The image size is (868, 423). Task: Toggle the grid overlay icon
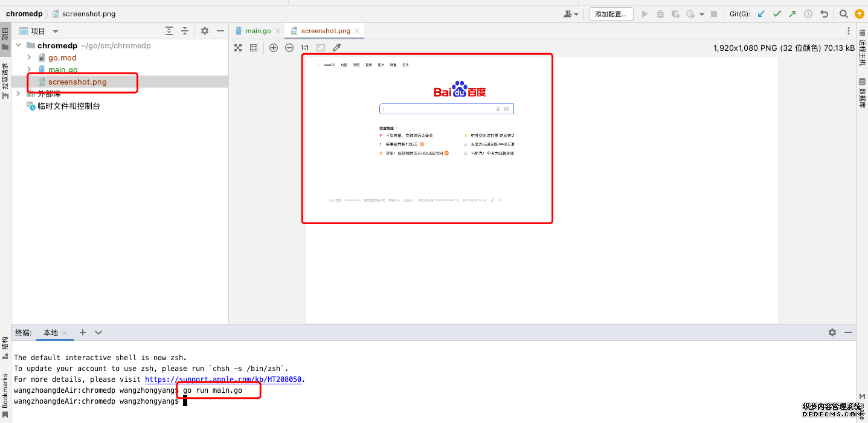point(254,48)
